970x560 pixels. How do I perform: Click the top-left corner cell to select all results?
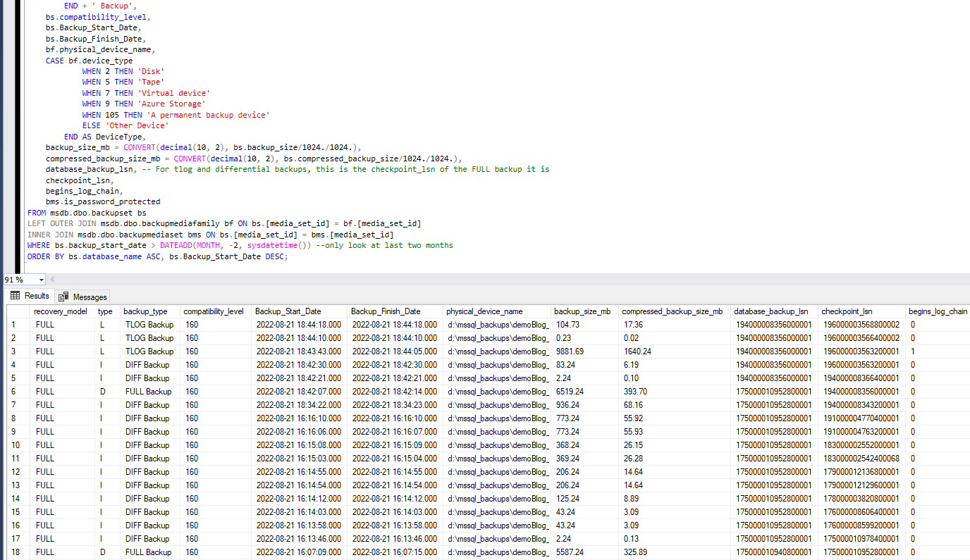[x=19, y=311]
